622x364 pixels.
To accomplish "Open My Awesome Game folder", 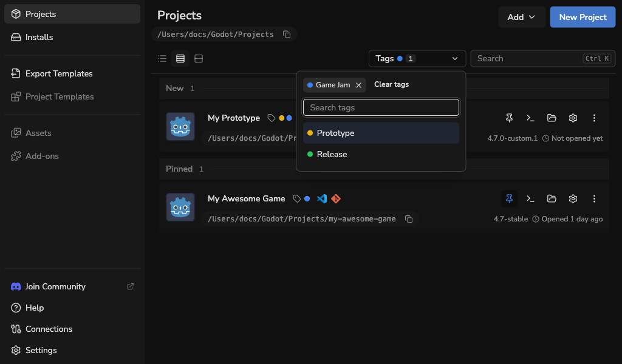I will coord(552,198).
